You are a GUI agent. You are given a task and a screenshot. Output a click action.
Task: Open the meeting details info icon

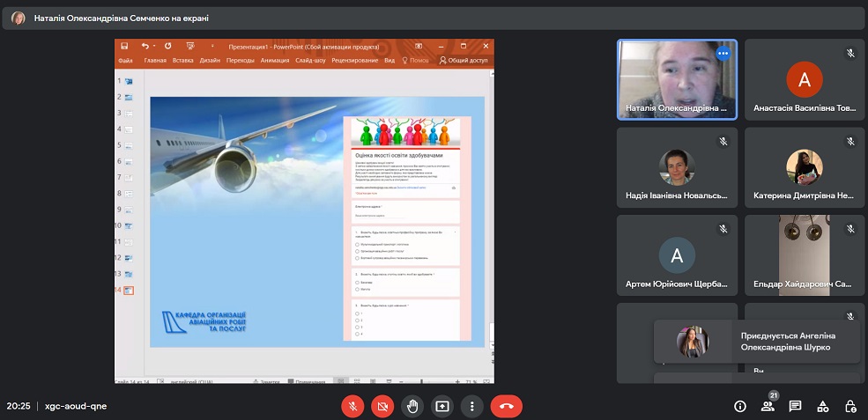coord(740,406)
